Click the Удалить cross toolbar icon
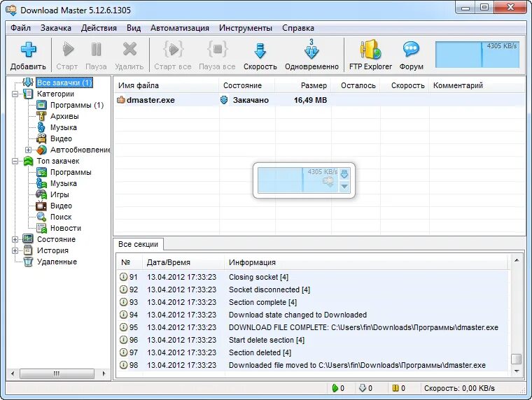 129,50
